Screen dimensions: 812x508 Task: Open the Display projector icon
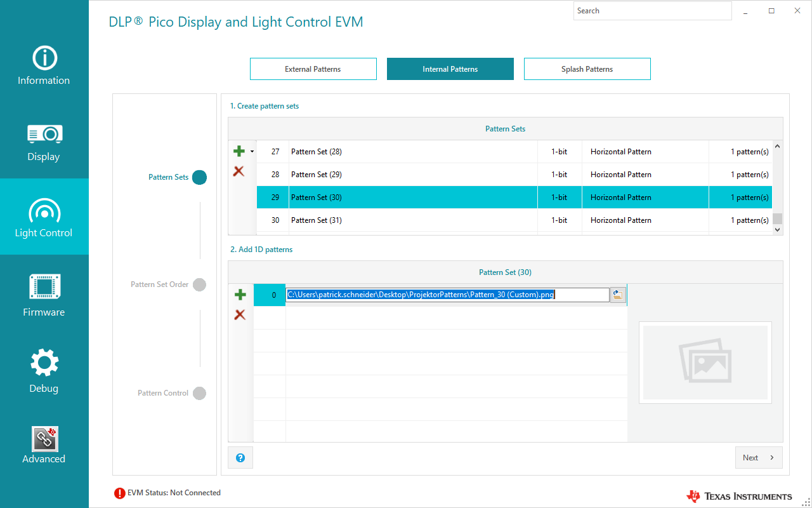(x=44, y=134)
